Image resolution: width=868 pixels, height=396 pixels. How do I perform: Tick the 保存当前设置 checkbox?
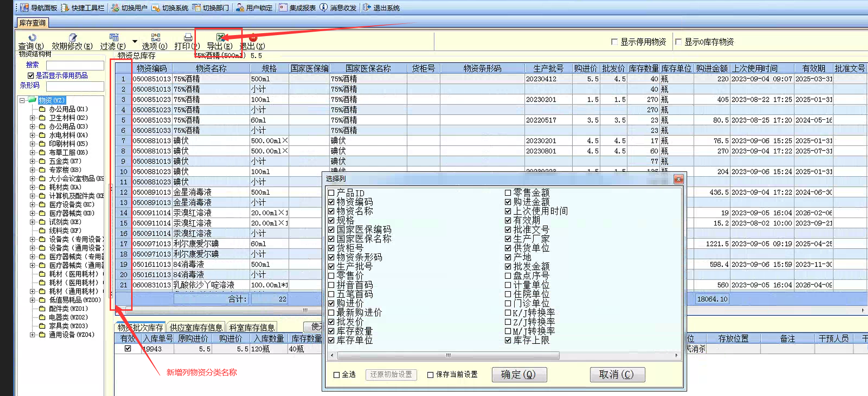coord(430,375)
